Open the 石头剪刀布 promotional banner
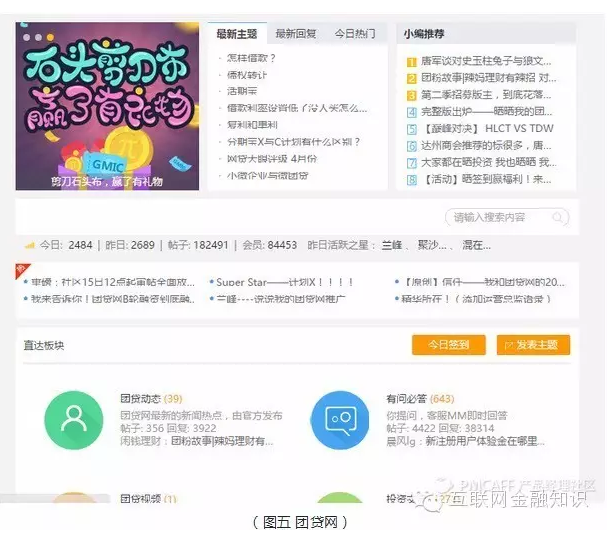Viewport: 611px width, 536px height. point(107,105)
